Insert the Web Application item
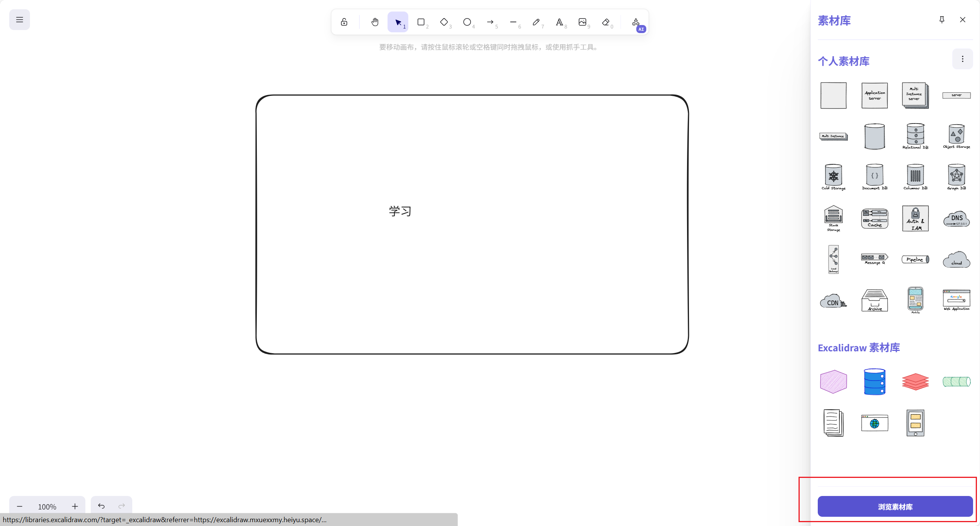Viewport: 980px width, 526px height. [x=957, y=301]
